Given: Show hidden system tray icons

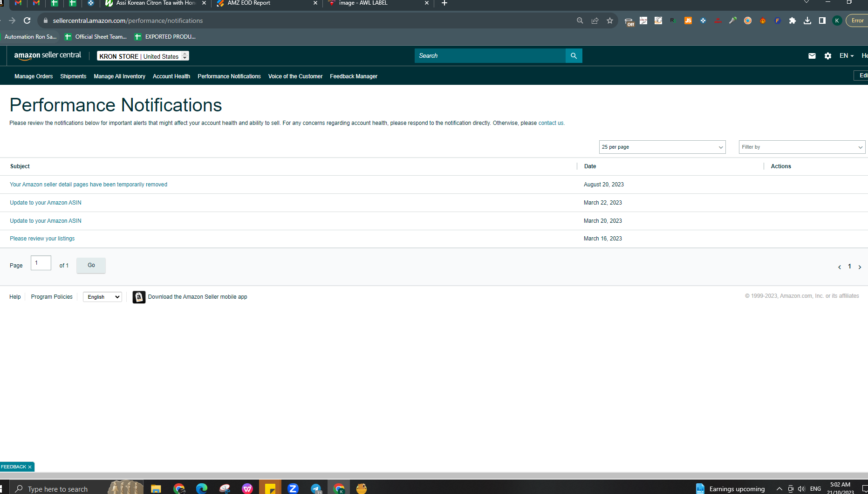Looking at the screenshot, I should pyautogui.click(x=779, y=489).
